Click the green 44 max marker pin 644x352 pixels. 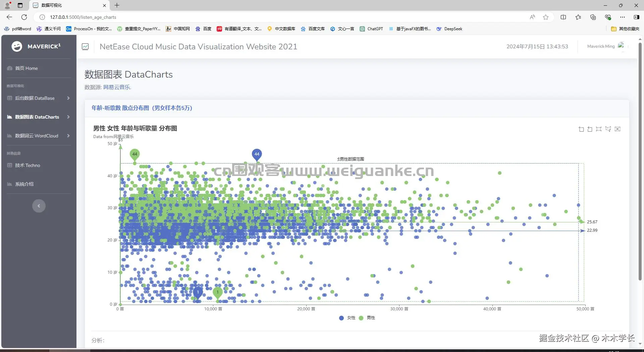tap(135, 155)
